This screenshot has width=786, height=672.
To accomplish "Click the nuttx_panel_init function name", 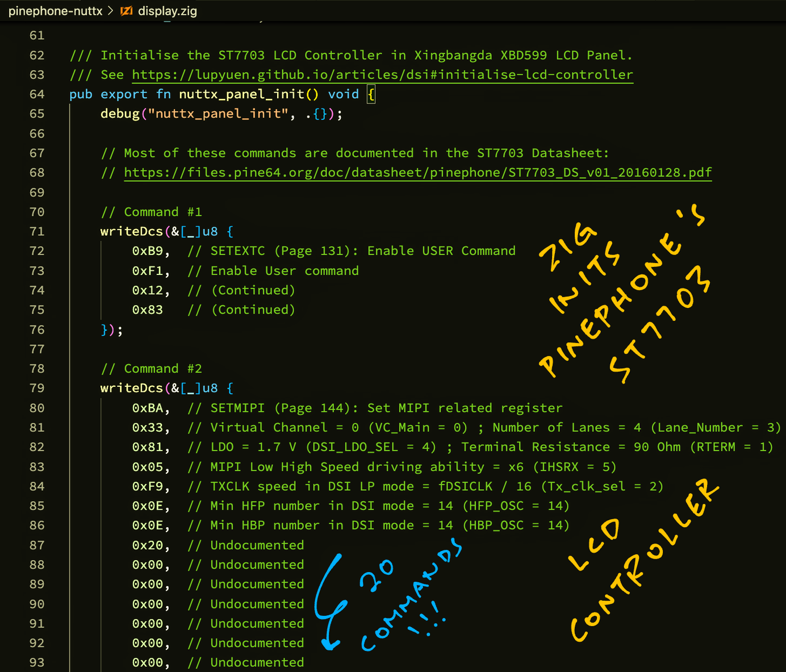I will [x=242, y=94].
